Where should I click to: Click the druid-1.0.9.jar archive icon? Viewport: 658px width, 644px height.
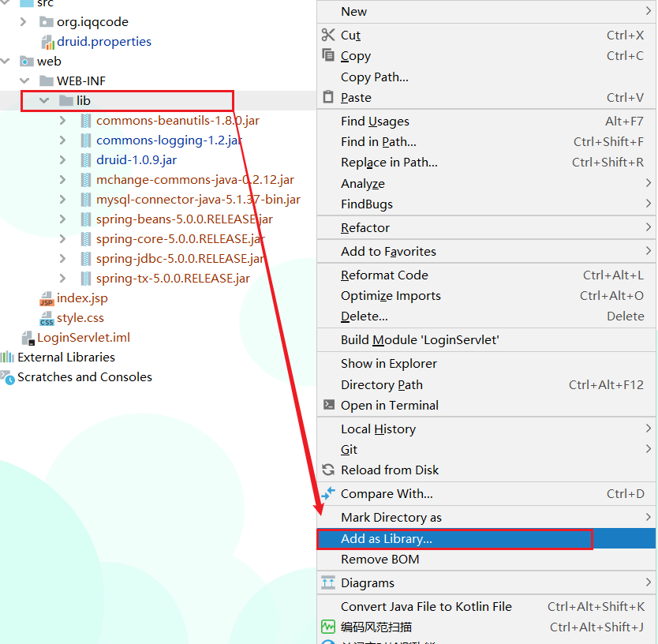(86, 160)
